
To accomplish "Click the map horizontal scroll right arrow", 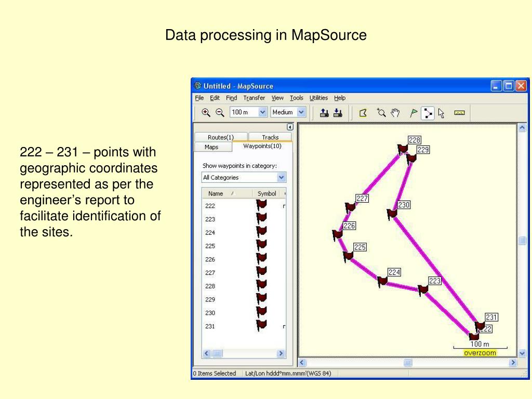I will (x=513, y=362).
